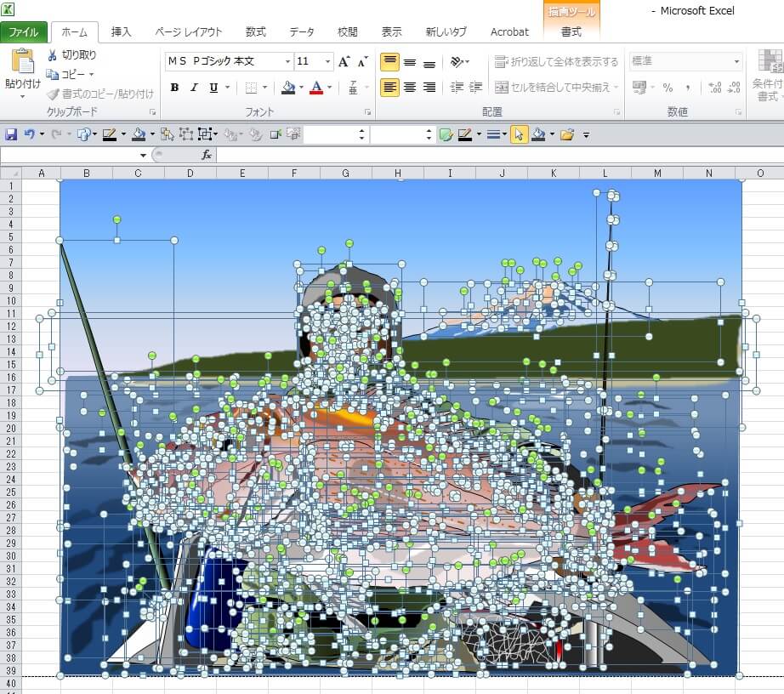This screenshot has width=784, height=694.
Task: Open the Shapes gallery icon in quick toolbar
Action: click(x=83, y=134)
